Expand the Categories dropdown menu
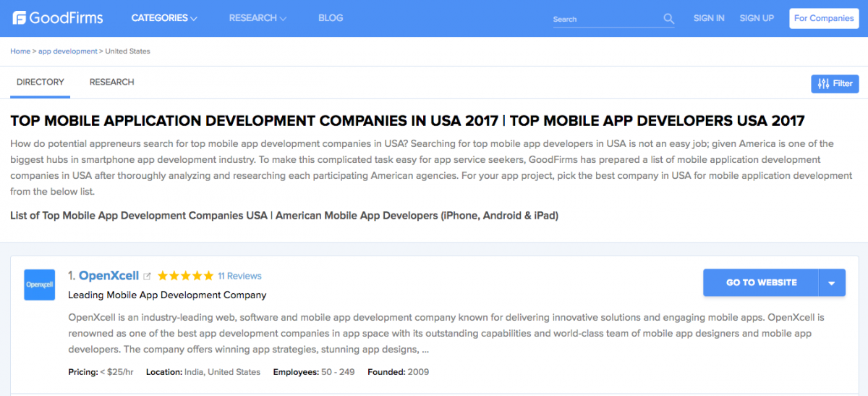This screenshot has height=396, width=868. click(x=164, y=18)
